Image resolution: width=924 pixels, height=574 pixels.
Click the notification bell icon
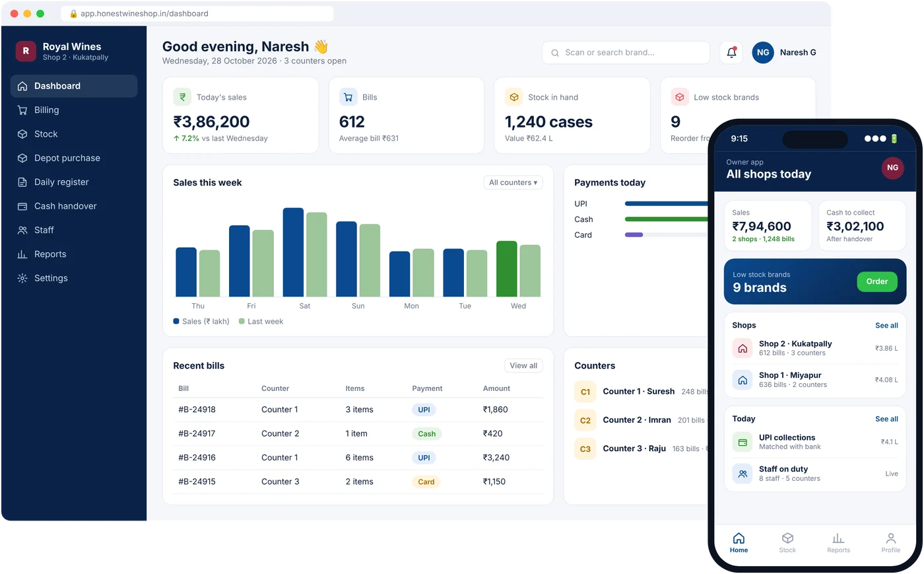(x=731, y=52)
